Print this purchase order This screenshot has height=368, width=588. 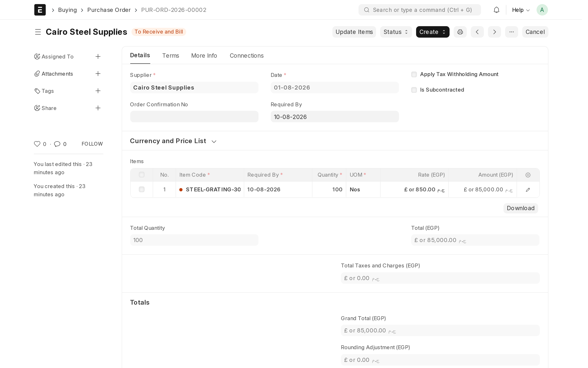460,32
